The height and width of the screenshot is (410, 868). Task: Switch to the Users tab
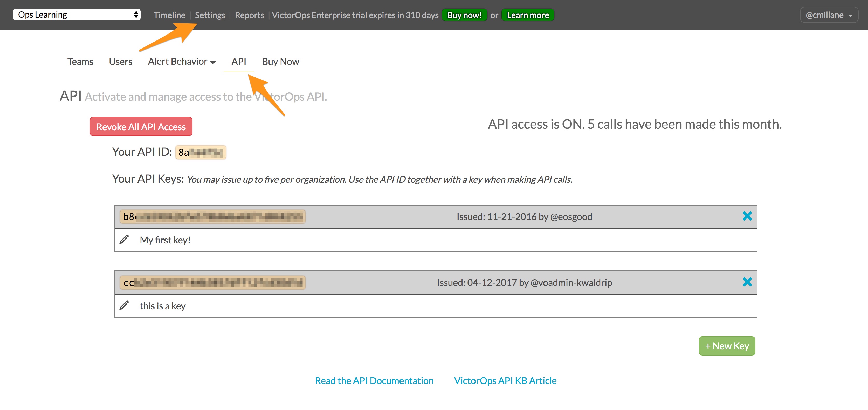pyautogui.click(x=121, y=61)
